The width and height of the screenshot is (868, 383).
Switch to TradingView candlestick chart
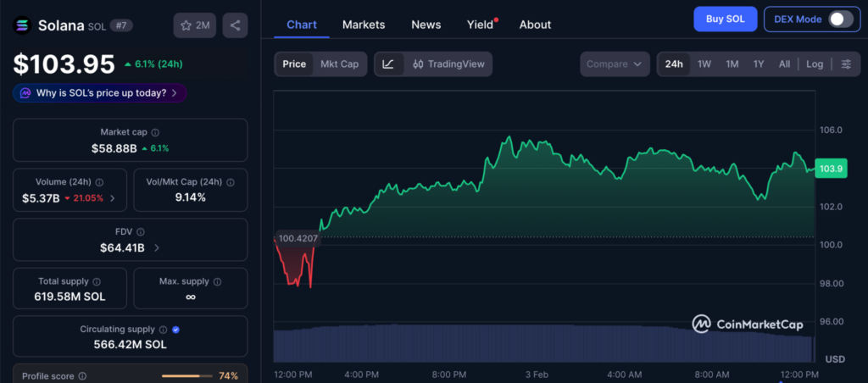(x=448, y=64)
